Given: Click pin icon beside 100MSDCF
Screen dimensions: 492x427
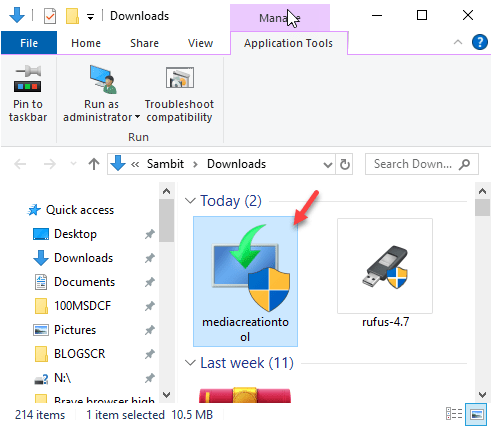Looking at the screenshot, I should click(150, 306).
